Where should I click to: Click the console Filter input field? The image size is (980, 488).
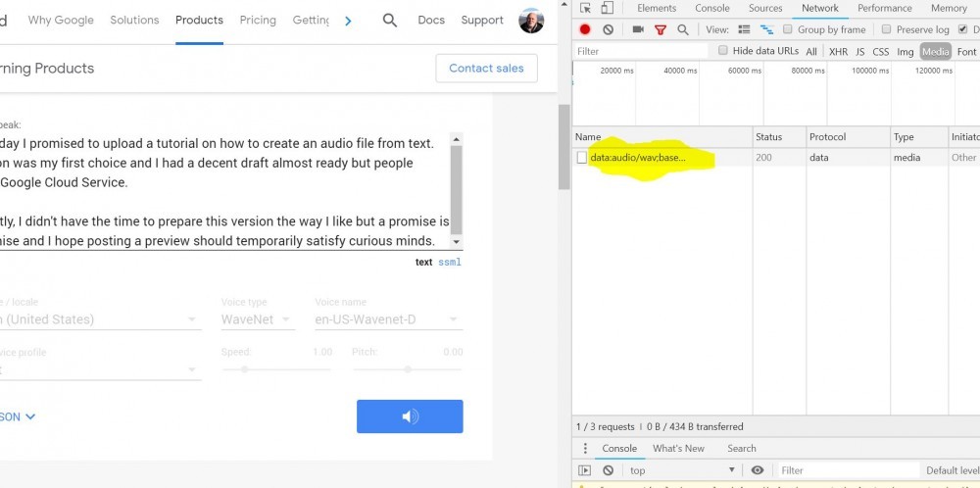pyautogui.click(x=847, y=470)
